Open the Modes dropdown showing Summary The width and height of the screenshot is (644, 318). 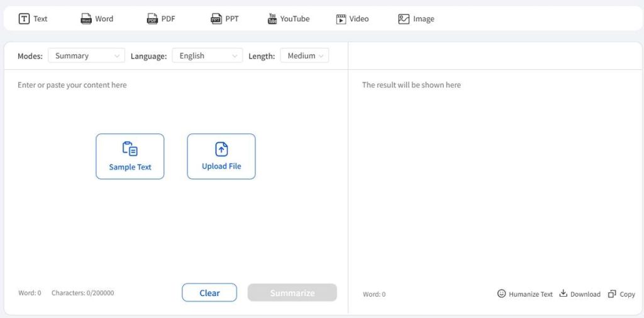86,56
